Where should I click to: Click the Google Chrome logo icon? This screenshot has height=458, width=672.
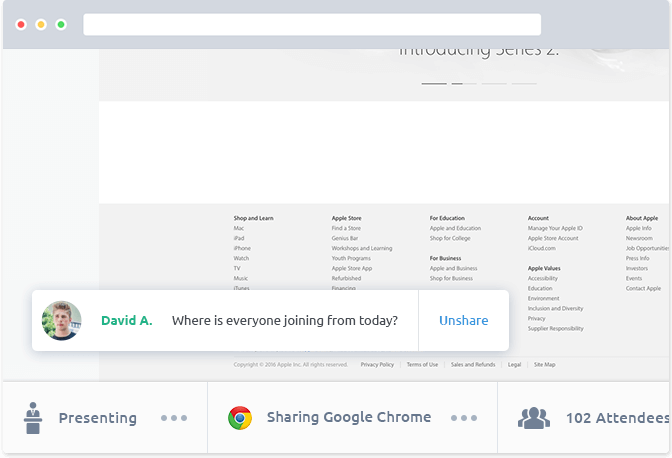(x=240, y=418)
